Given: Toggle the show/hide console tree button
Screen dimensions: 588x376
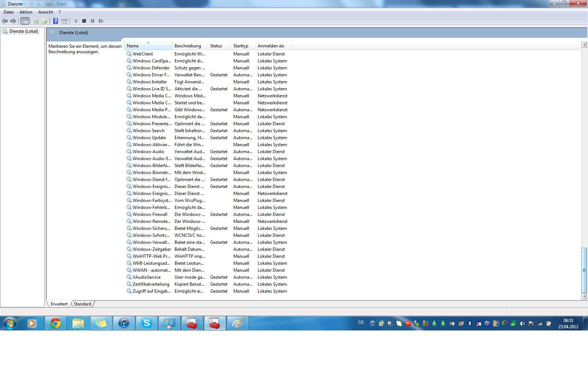Looking at the screenshot, I should [25, 21].
